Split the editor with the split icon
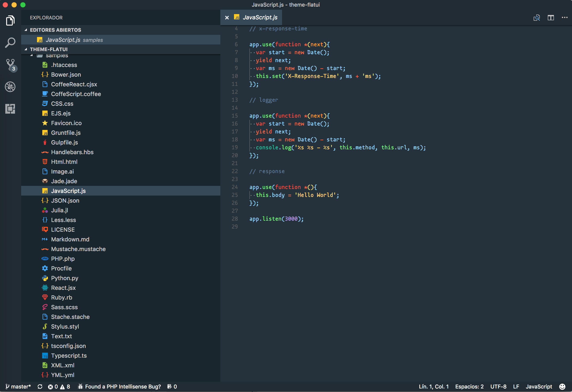This screenshot has height=392, width=572. 551,18
